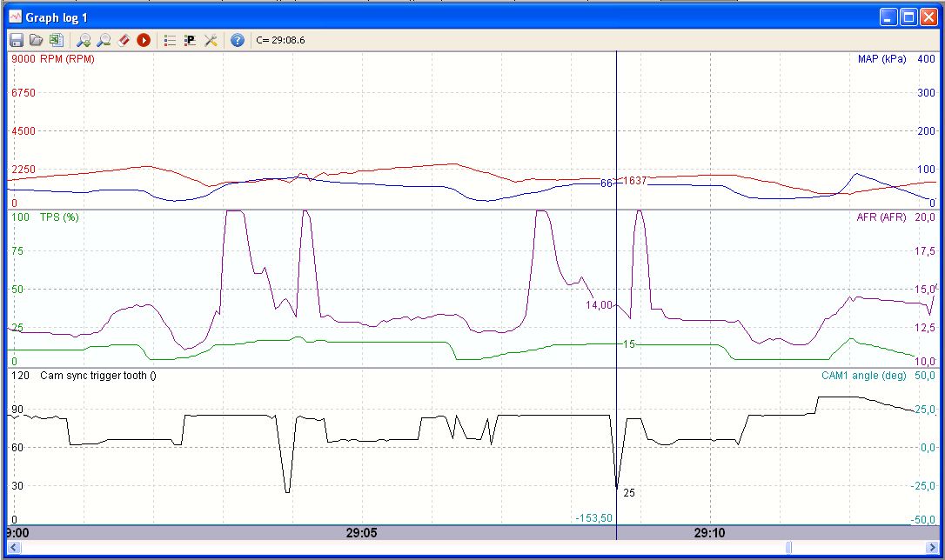
Task: Open the channel list icon
Action: click(x=170, y=40)
